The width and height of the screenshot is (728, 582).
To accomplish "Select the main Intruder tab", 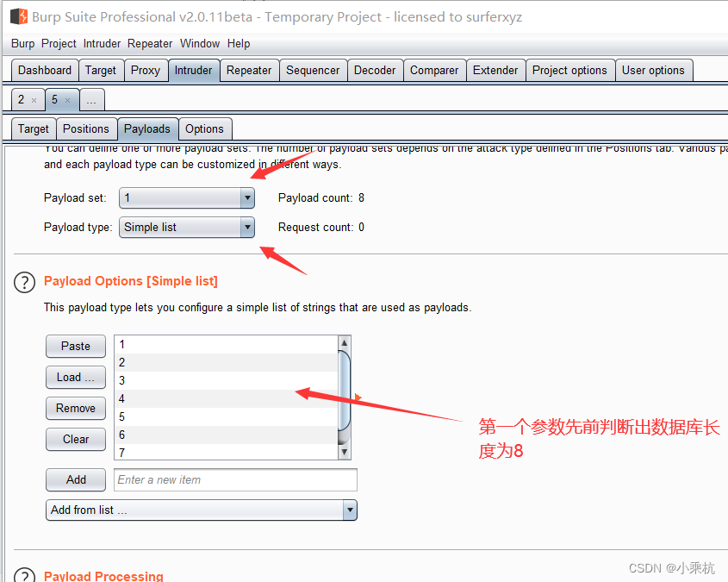I will pos(193,70).
